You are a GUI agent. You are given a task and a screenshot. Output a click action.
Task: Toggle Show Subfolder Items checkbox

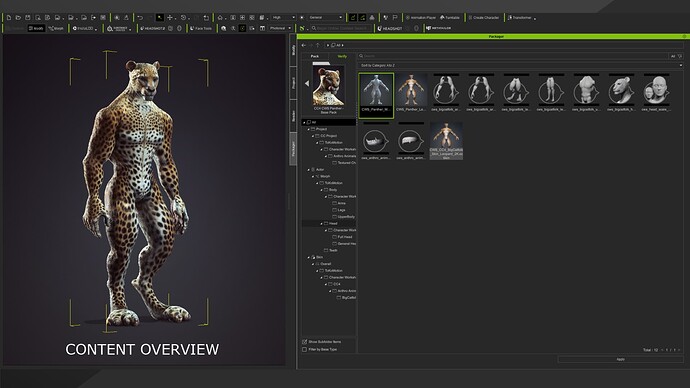pyautogui.click(x=305, y=342)
